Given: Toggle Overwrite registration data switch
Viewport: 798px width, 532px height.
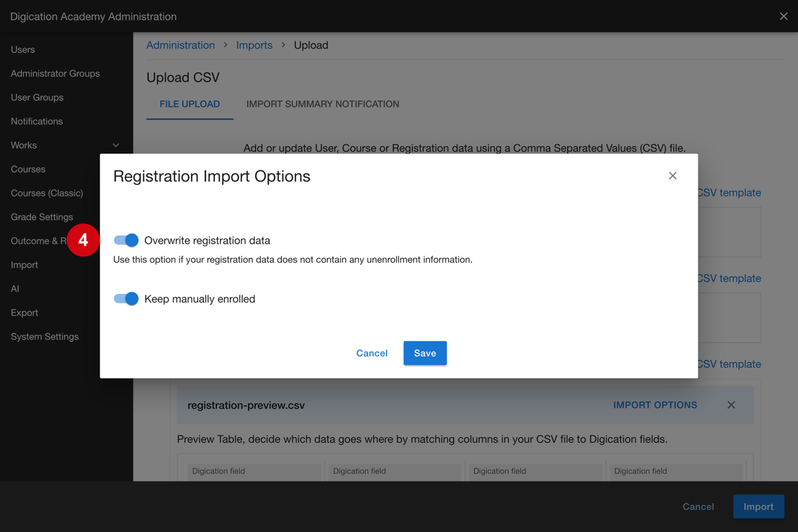Looking at the screenshot, I should (x=125, y=240).
